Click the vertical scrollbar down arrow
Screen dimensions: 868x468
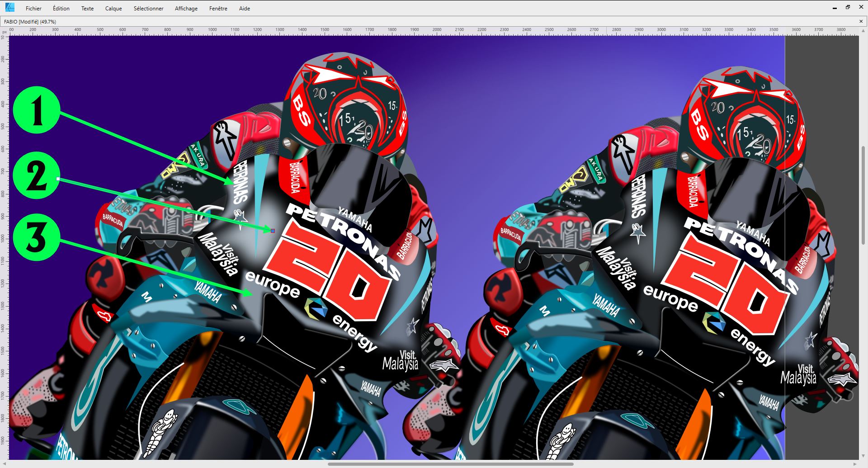point(863,456)
